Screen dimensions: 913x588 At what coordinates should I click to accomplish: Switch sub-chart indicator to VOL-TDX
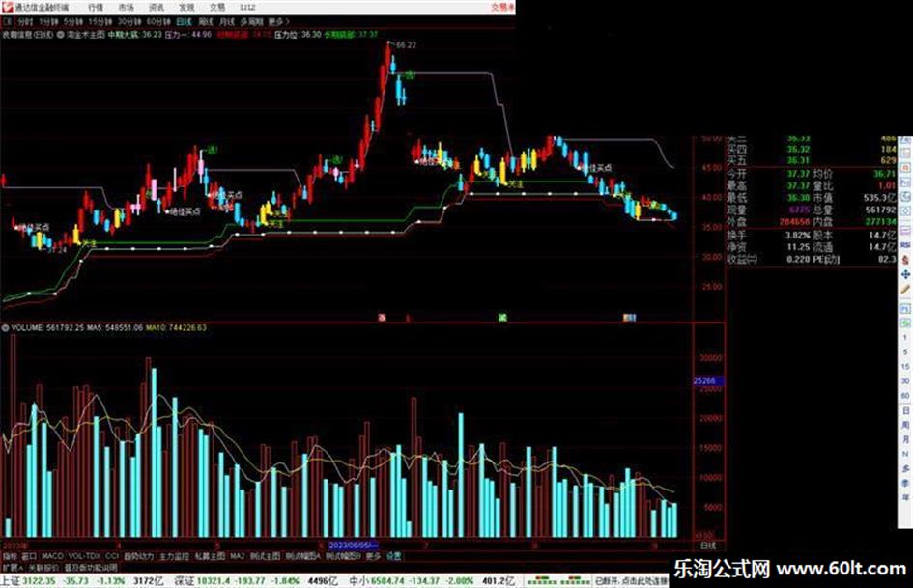coord(84,556)
